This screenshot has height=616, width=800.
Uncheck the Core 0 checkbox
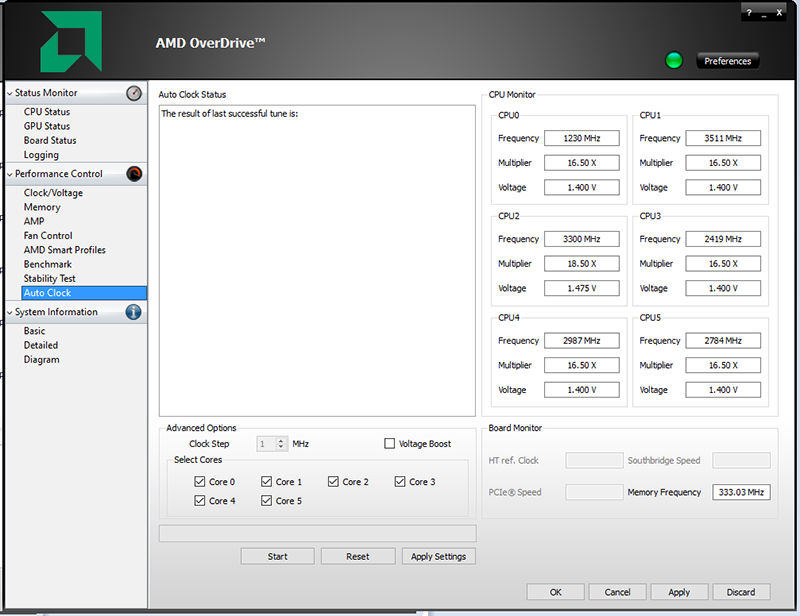click(x=199, y=481)
